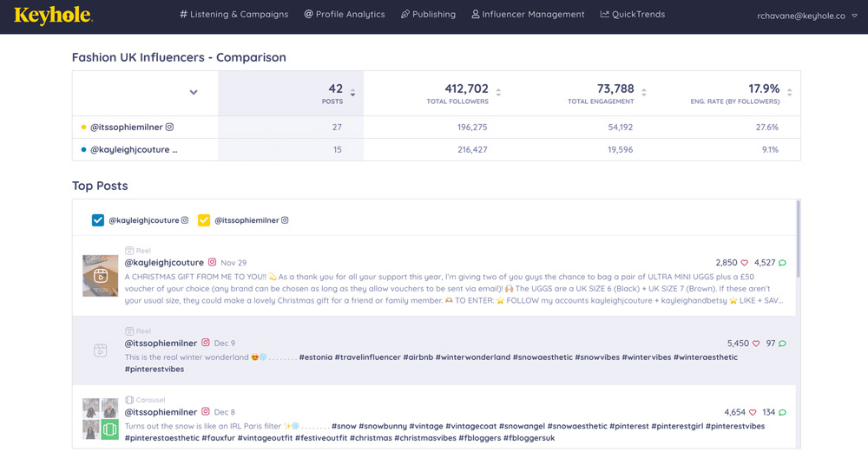Click Reel type icon on Nov 29 post
This screenshot has height=465, width=868.
point(129,250)
